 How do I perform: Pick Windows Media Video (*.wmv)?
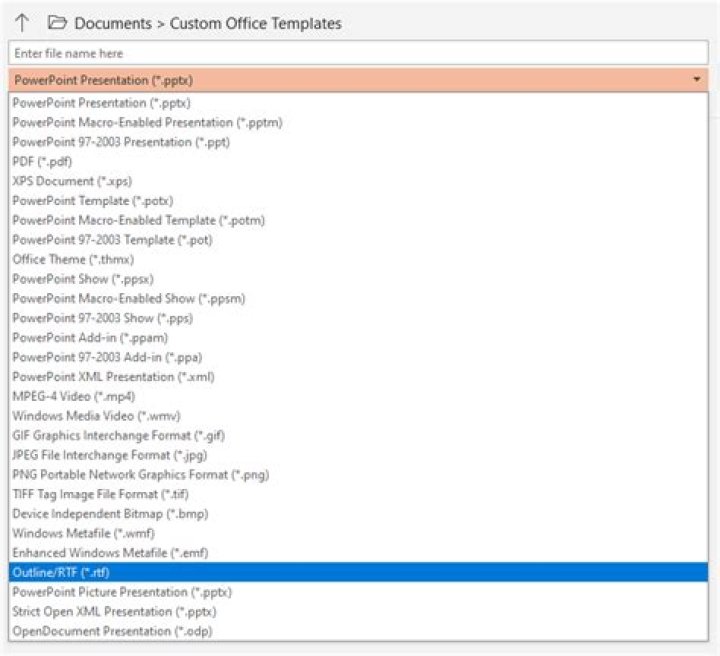click(x=358, y=416)
